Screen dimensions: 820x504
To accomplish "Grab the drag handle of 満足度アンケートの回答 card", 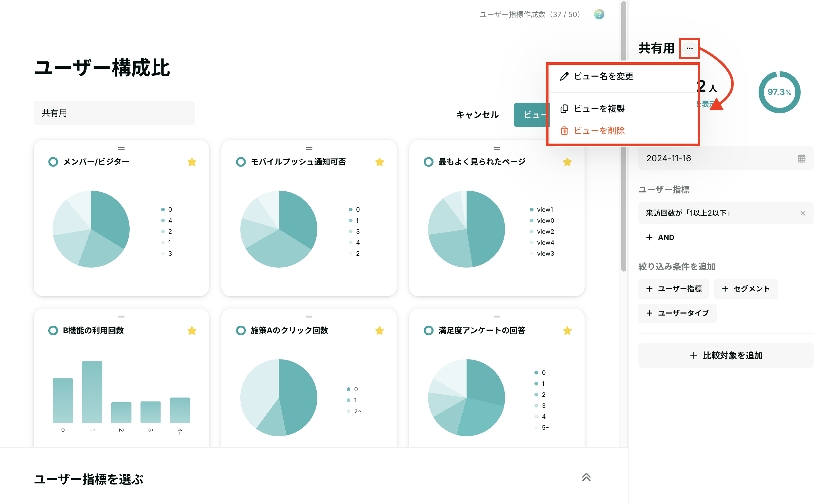I will coord(497,317).
